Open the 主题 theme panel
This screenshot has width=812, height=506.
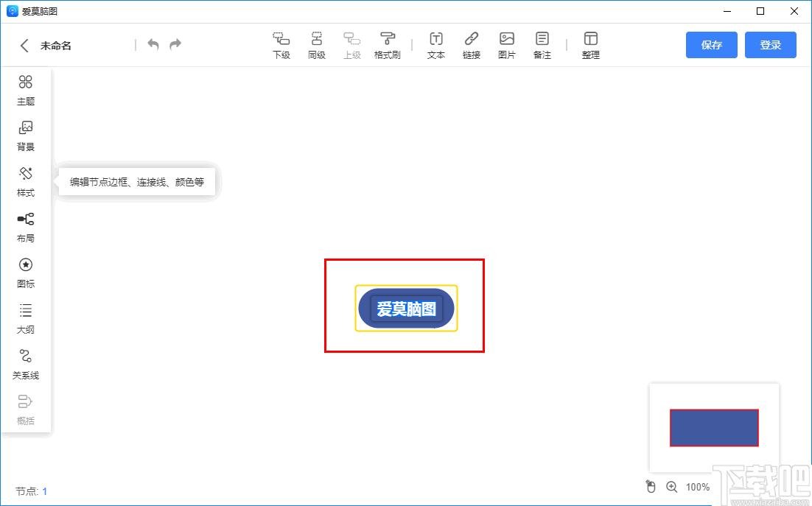point(26,90)
